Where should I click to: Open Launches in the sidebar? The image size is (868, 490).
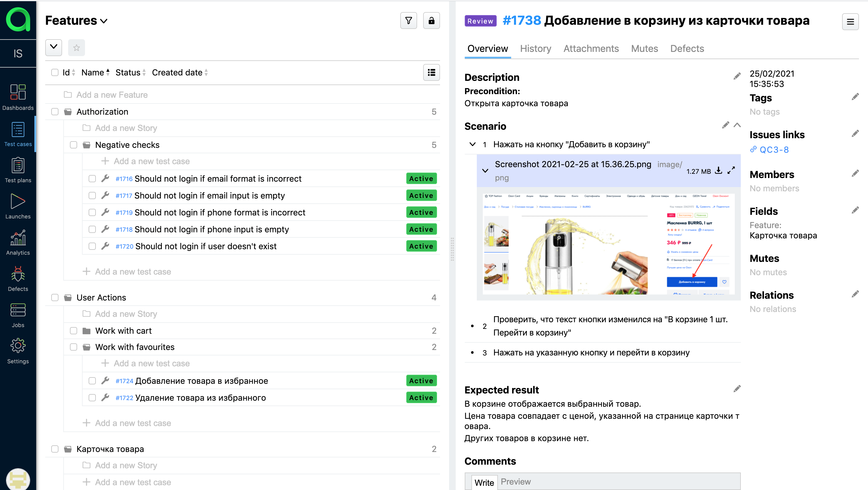coord(18,207)
